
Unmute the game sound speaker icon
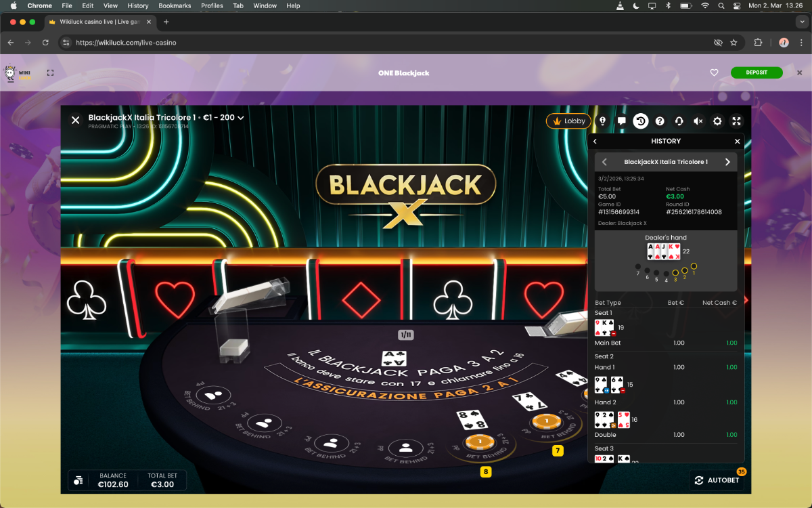point(698,121)
